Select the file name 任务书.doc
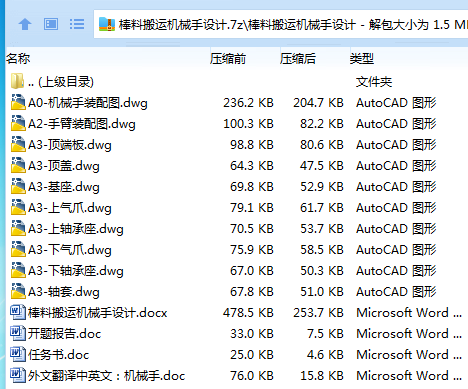This screenshot has height=389, width=468. pyautogui.click(x=58, y=355)
